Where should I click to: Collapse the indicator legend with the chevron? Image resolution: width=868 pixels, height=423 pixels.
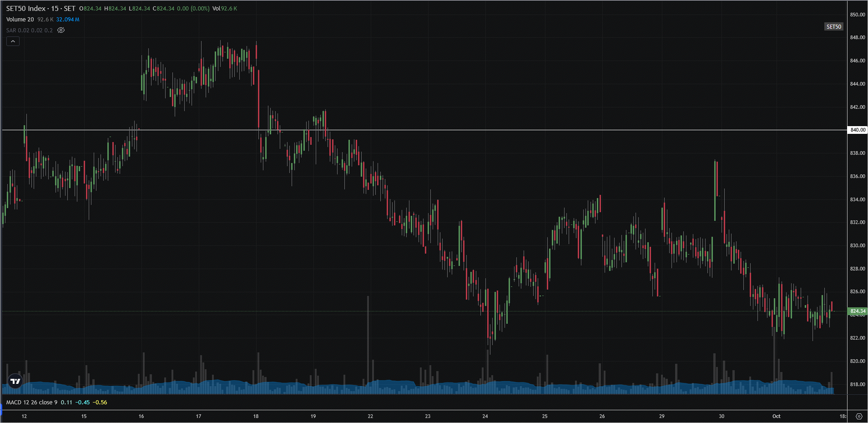tap(13, 41)
